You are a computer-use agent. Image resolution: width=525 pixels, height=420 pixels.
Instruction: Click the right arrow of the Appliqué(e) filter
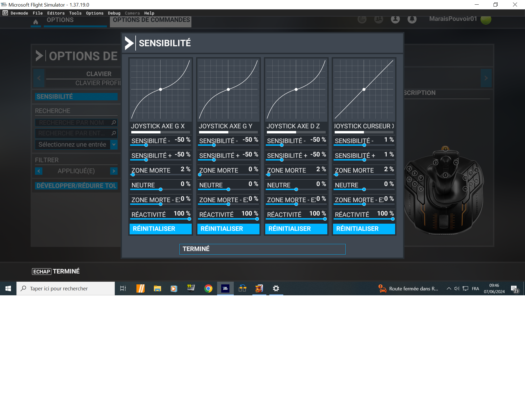click(x=114, y=171)
